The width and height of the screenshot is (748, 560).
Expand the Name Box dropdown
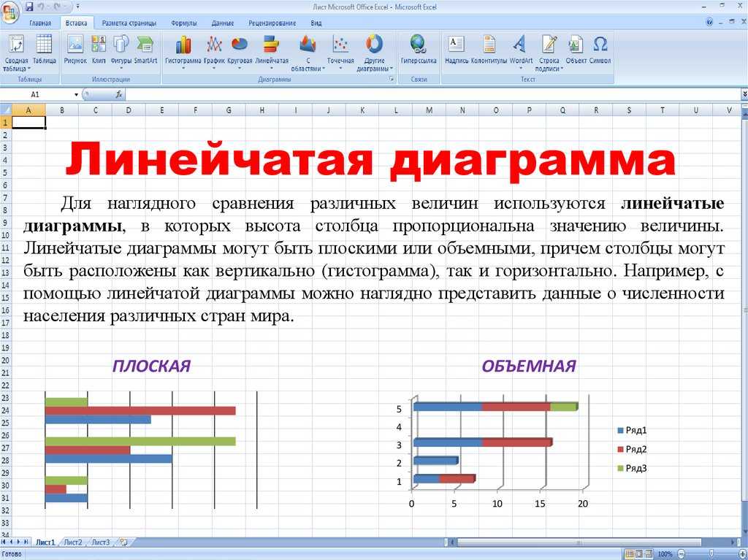pyautogui.click(x=76, y=94)
